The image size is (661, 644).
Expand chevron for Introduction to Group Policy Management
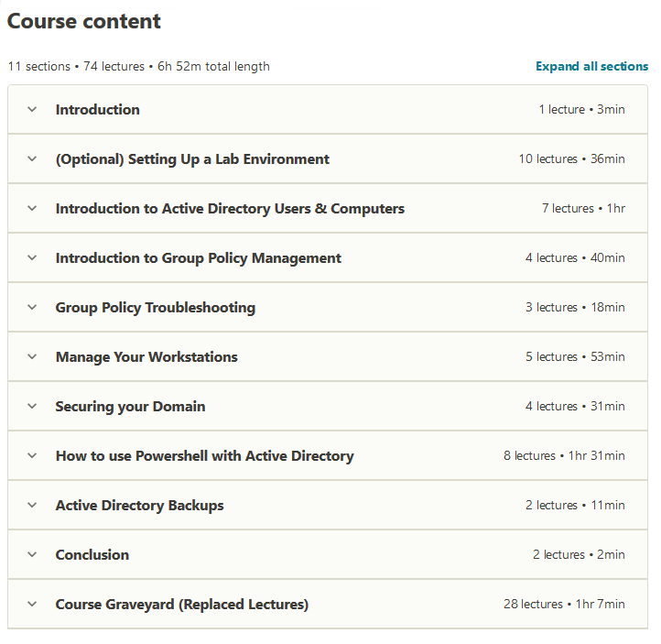tap(32, 258)
